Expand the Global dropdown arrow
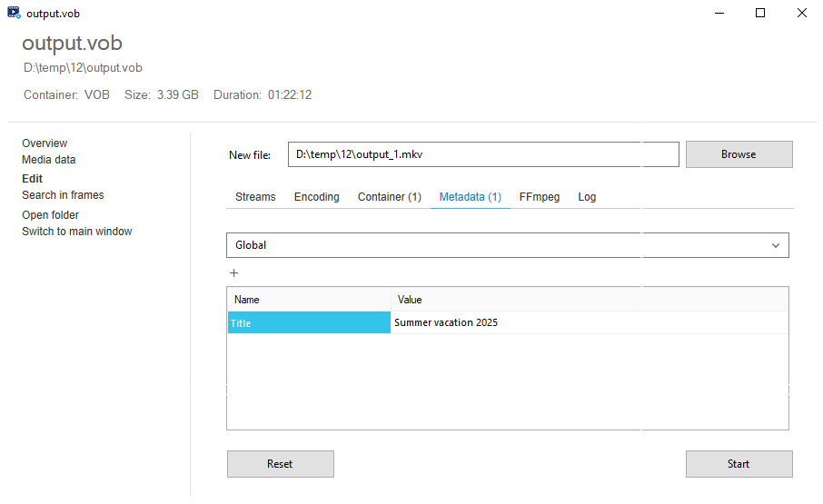This screenshot has width=823, height=504. pyautogui.click(x=775, y=245)
